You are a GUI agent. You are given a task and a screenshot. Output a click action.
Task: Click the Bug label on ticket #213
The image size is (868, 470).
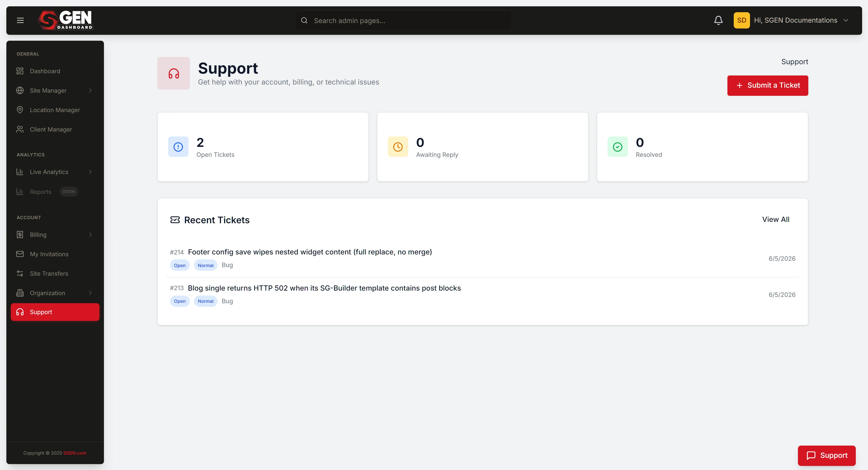point(227,301)
